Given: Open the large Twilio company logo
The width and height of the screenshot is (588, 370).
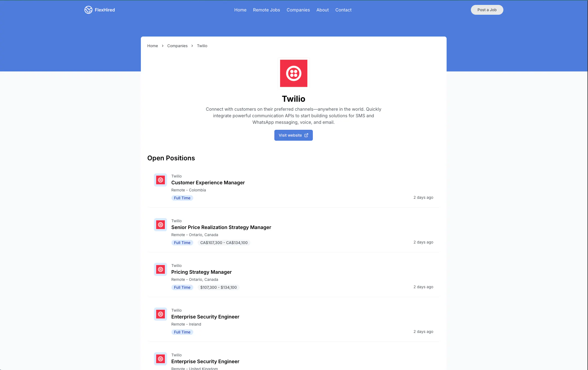Looking at the screenshot, I should pyautogui.click(x=294, y=73).
